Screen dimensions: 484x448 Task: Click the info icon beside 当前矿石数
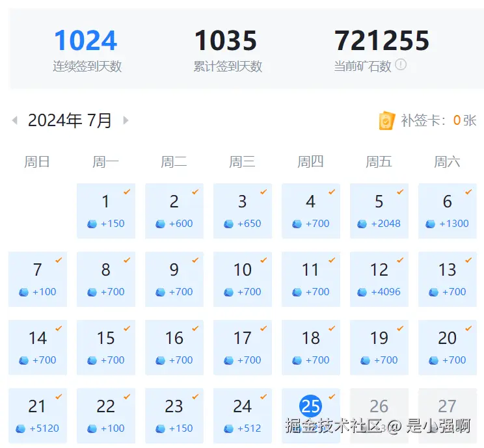(x=401, y=65)
